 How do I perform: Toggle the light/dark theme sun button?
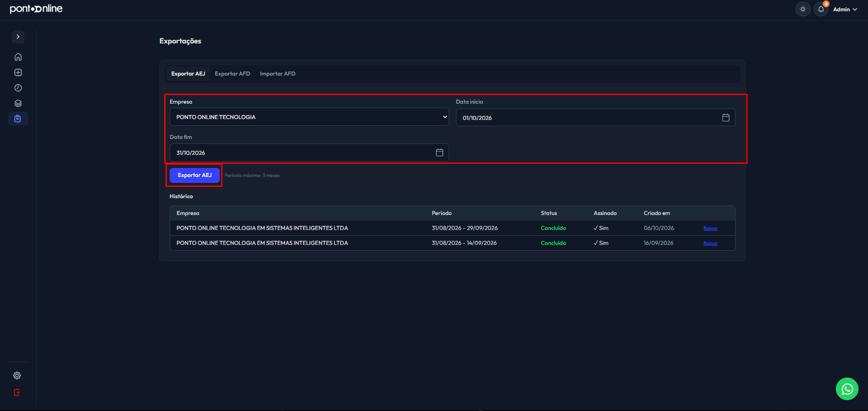[803, 9]
